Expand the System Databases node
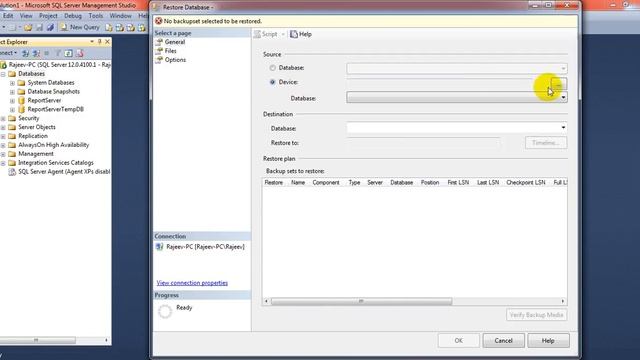640x360 pixels. pyautogui.click(x=12, y=83)
